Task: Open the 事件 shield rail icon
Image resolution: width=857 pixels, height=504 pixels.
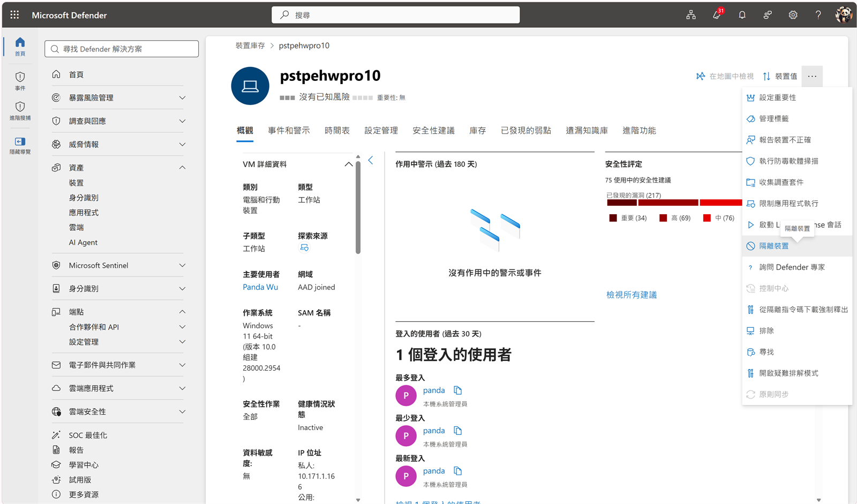Action: coord(20,81)
